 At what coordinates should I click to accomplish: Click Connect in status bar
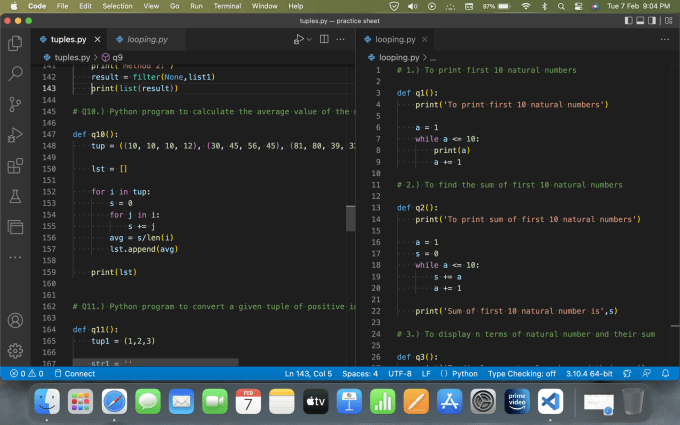(x=75, y=373)
